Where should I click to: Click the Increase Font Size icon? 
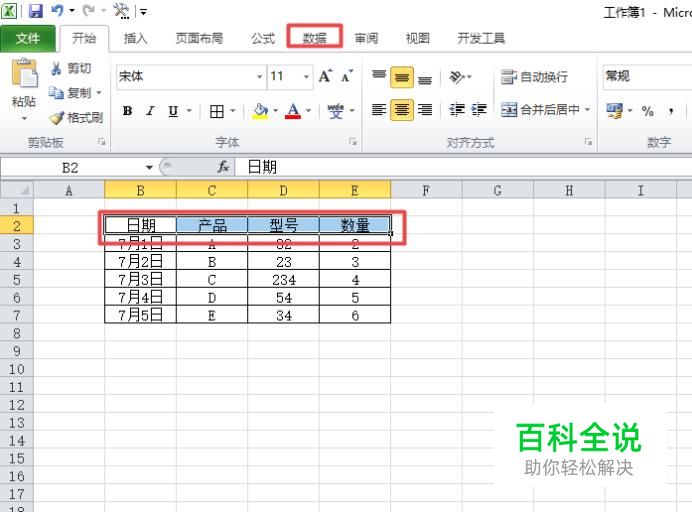(325, 76)
